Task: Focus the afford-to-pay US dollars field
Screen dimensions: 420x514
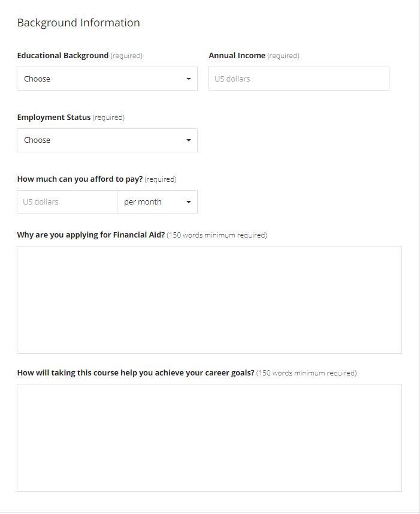Action: click(67, 202)
